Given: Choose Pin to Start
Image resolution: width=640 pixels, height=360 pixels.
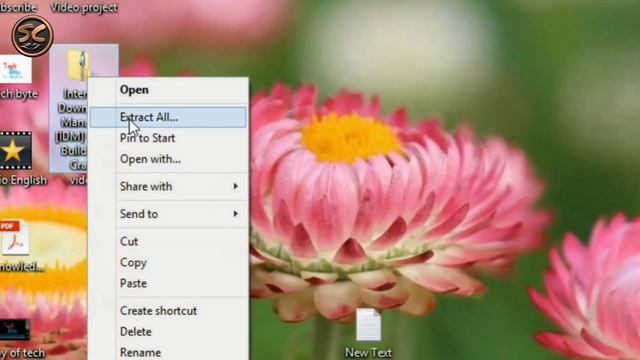Looking at the screenshot, I should [168, 138].
